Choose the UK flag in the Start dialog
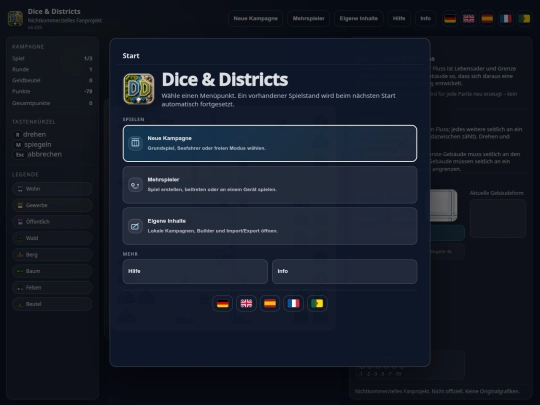540x405 pixels. (x=246, y=303)
